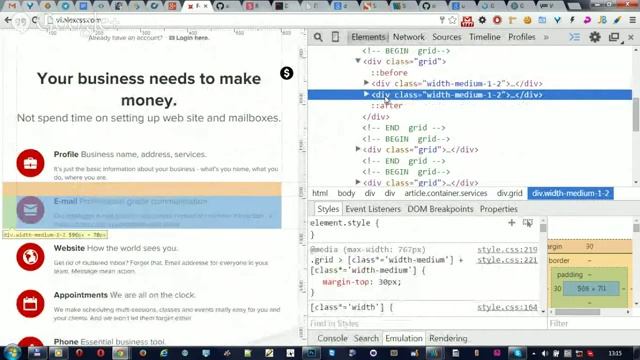Open the DOM Breakpoints sidebar tab

pyautogui.click(x=440, y=209)
